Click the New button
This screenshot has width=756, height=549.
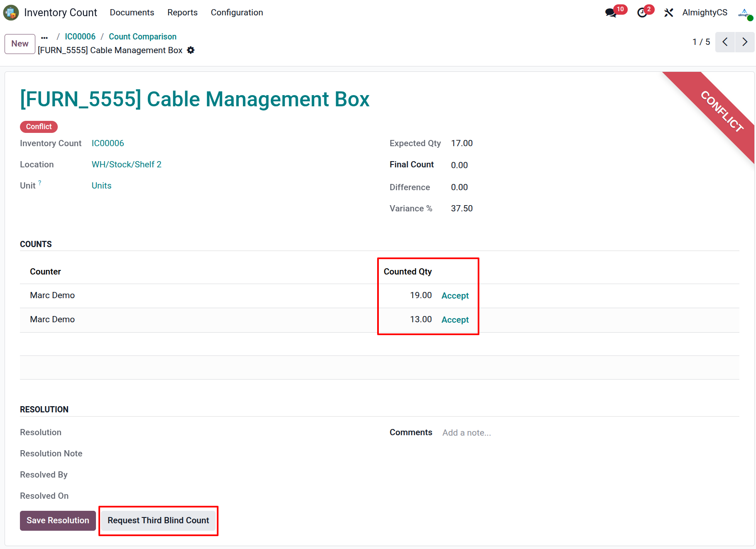pos(20,44)
